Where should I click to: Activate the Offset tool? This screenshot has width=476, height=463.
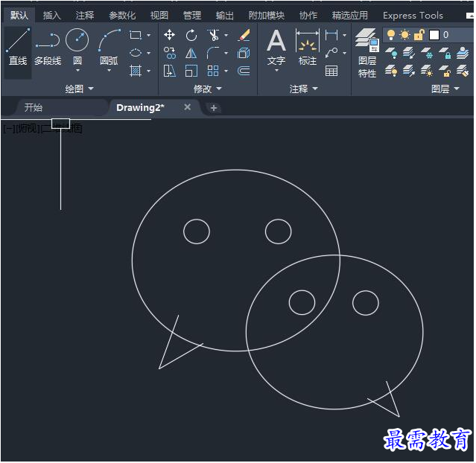244,71
